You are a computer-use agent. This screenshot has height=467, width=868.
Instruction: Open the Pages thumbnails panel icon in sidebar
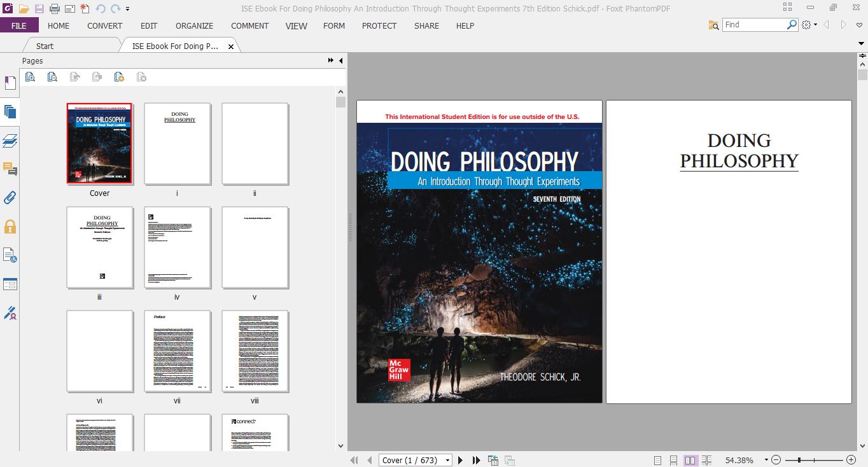[10, 111]
